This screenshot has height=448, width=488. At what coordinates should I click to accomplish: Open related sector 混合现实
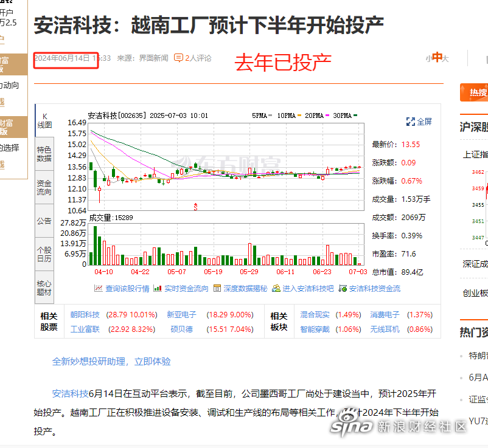(x=315, y=315)
